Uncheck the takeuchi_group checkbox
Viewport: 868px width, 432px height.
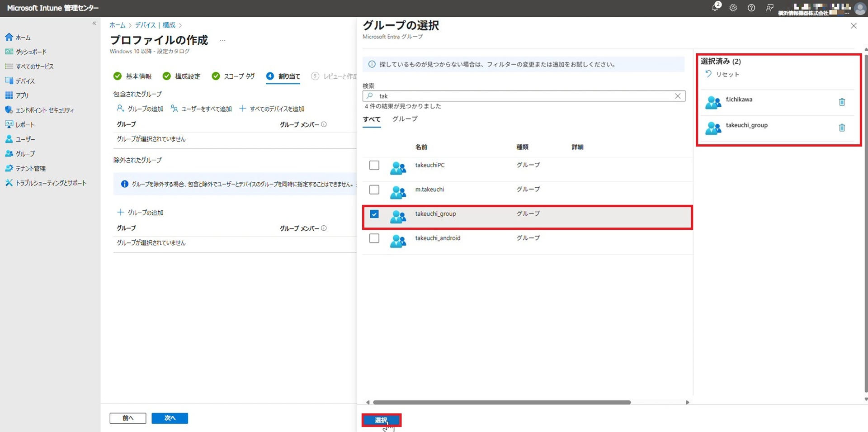[374, 214]
